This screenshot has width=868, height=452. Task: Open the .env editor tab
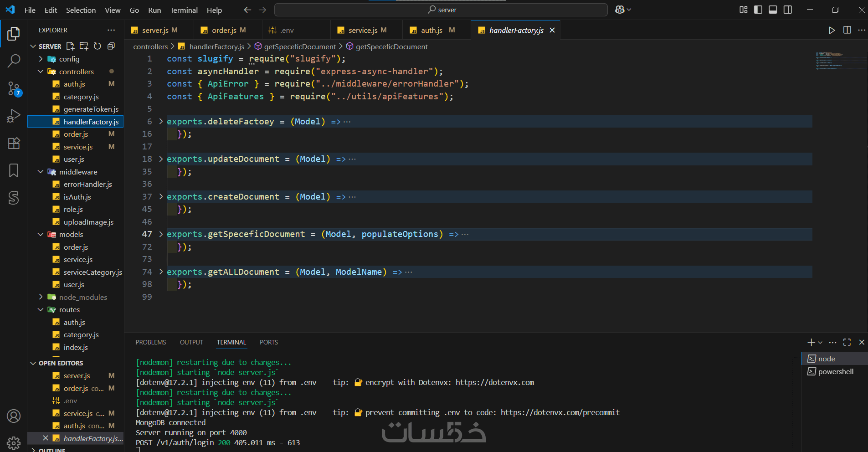pos(287,30)
